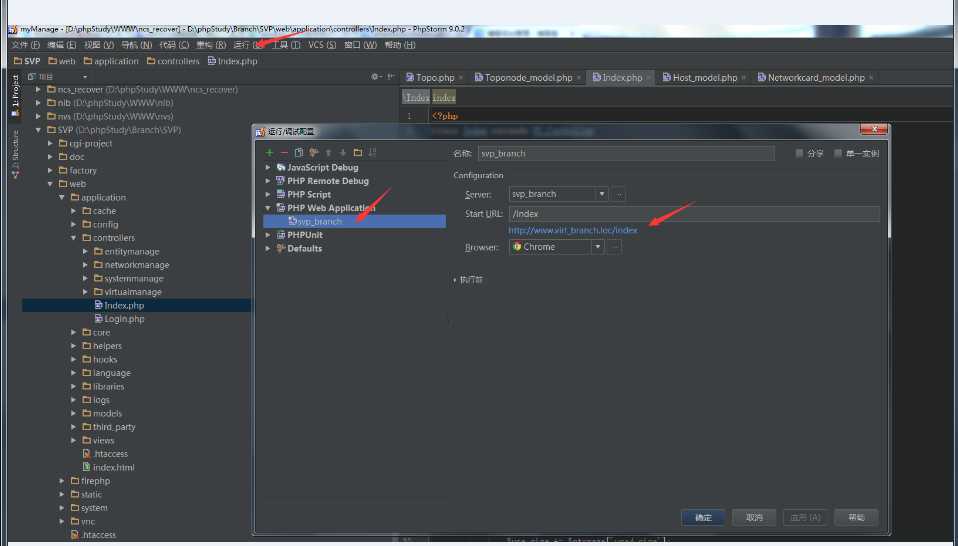Click the browse button next to Browser dropdown
958x546 pixels.
(615, 247)
